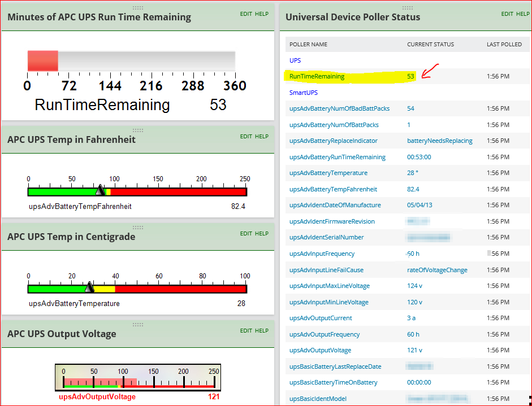The height and width of the screenshot is (406, 532).
Task: Click EDIT in APC UPS Temp in Centigrade panel
Action: tap(246, 234)
